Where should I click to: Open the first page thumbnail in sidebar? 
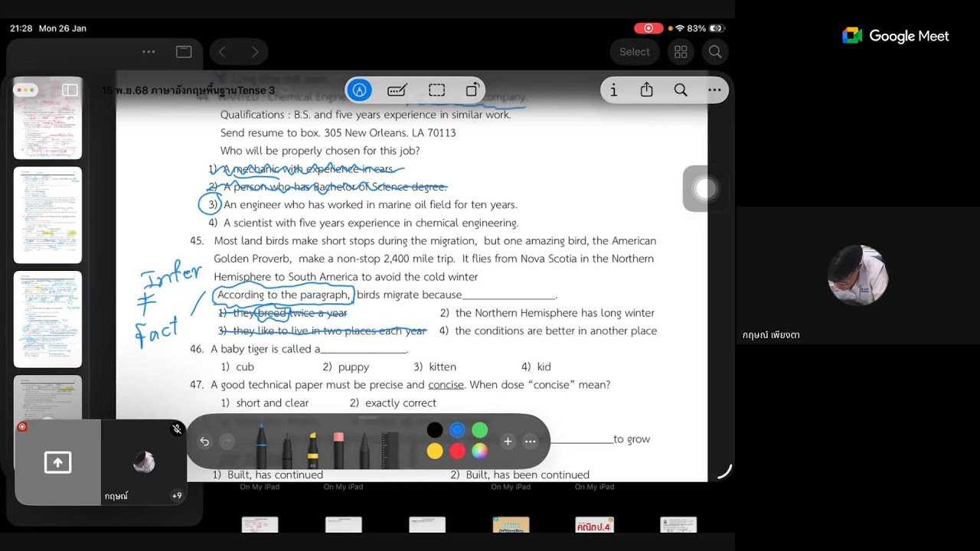[47, 118]
